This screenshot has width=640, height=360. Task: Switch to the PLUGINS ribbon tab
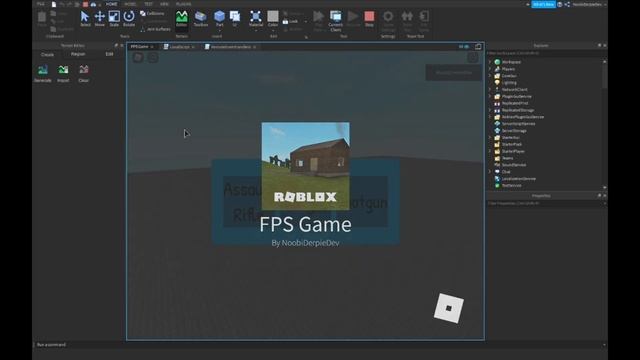click(x=183, y=4)
